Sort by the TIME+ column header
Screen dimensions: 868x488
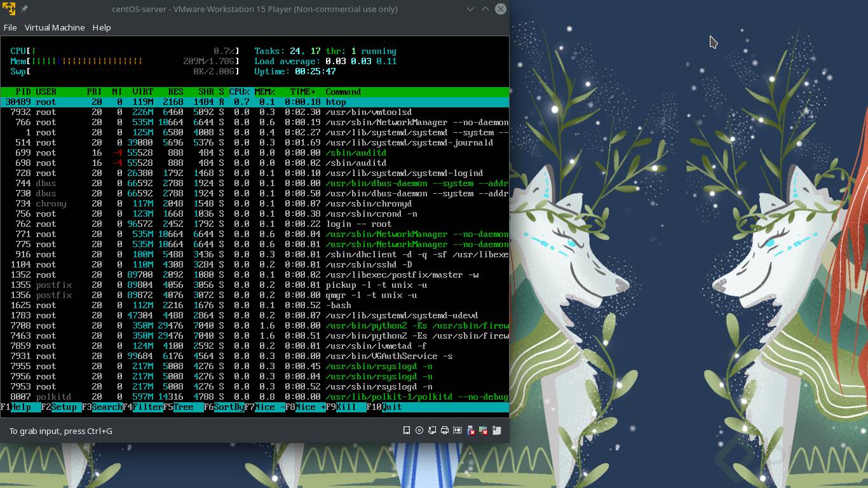tap(302, 92)
